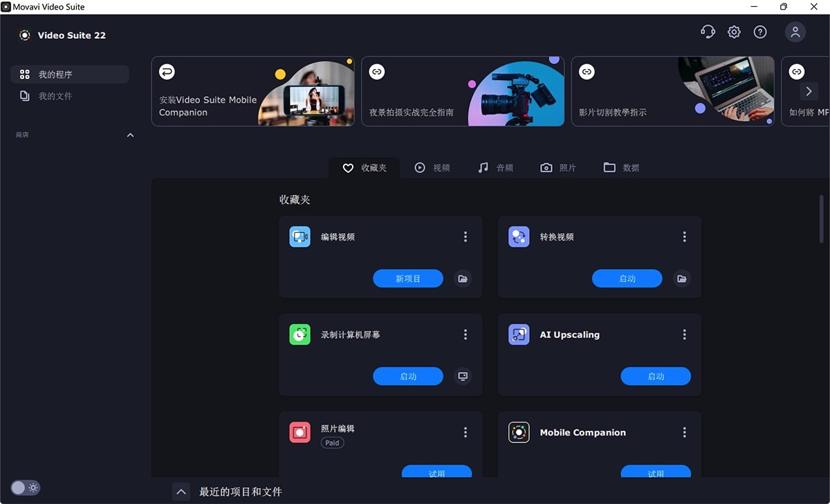This screenshot has height=504, width=830.
Task: Click link icon on the 如何將 banner
Action: click(797, 71)
